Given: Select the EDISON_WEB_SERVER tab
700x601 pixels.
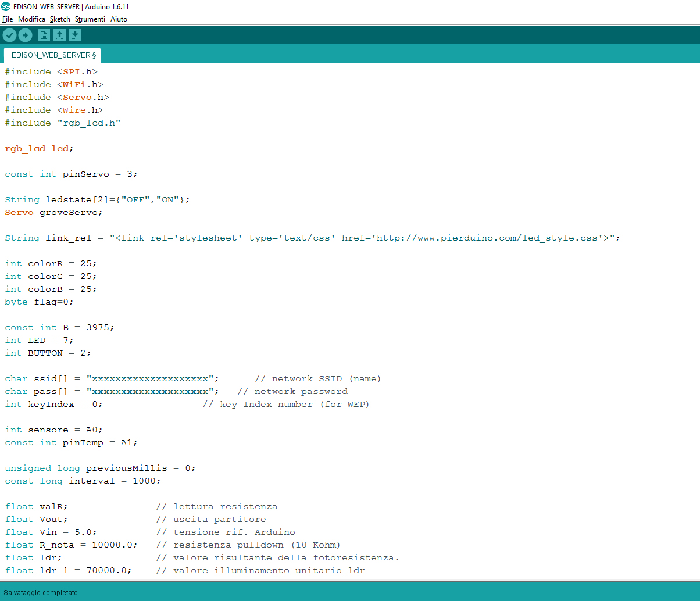Looking at the screenshot, I should (x=52, y=55).
